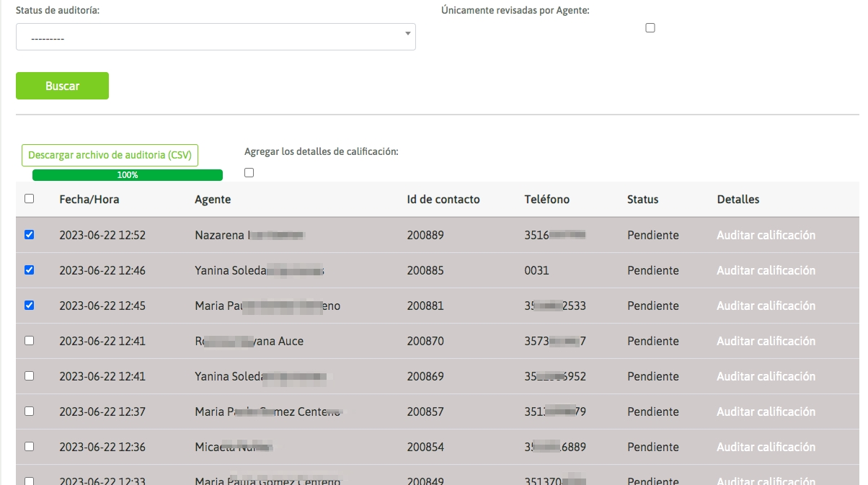
Task: Click Auditar calificación for contact 200885
Action: click(x=766, y=270)
